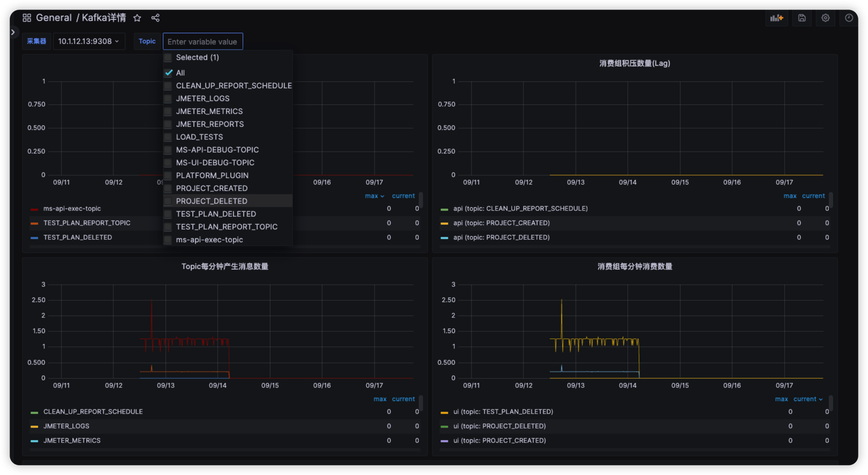Click the Lag panel legend scrollbar
The height and width of the screenshot is (475, 868).
[x=831, y=200]
